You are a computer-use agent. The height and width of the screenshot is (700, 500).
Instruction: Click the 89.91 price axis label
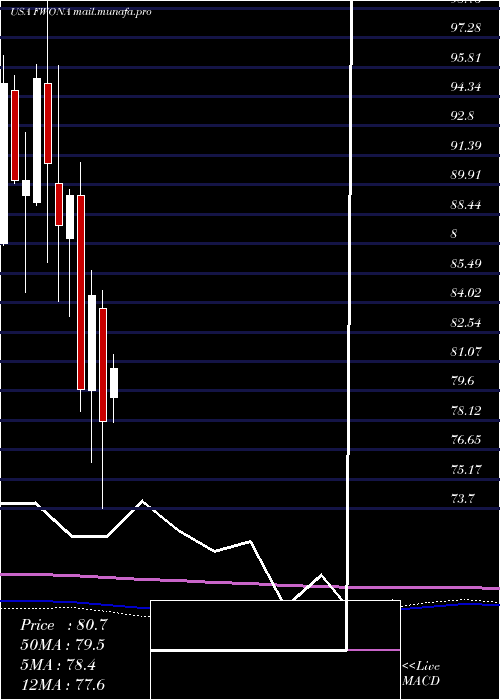pyautogui.click(x=465, y=175)
